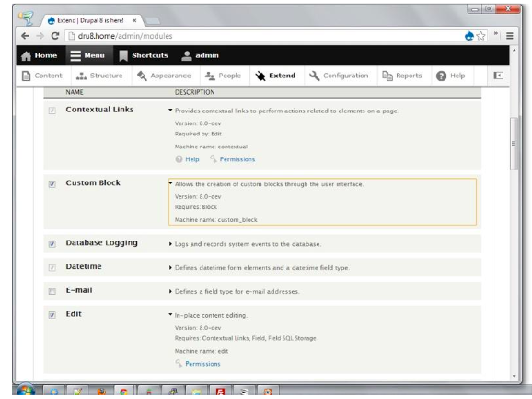
Task: Close the Extend browser tab
Action: [x=134, y=20]
